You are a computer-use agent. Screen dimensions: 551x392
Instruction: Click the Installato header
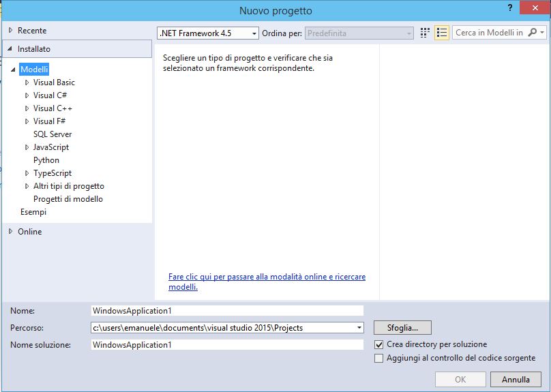click(x=77, y=49)
